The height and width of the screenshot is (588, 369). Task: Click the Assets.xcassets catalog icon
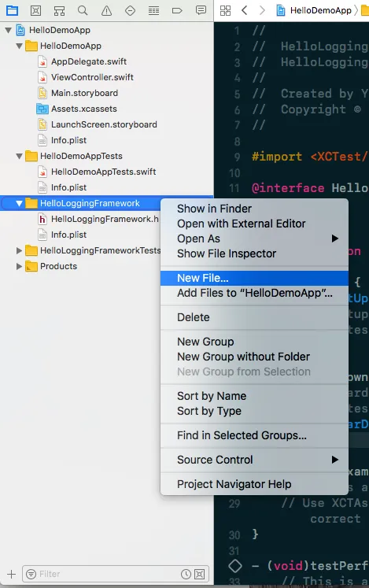42,109
